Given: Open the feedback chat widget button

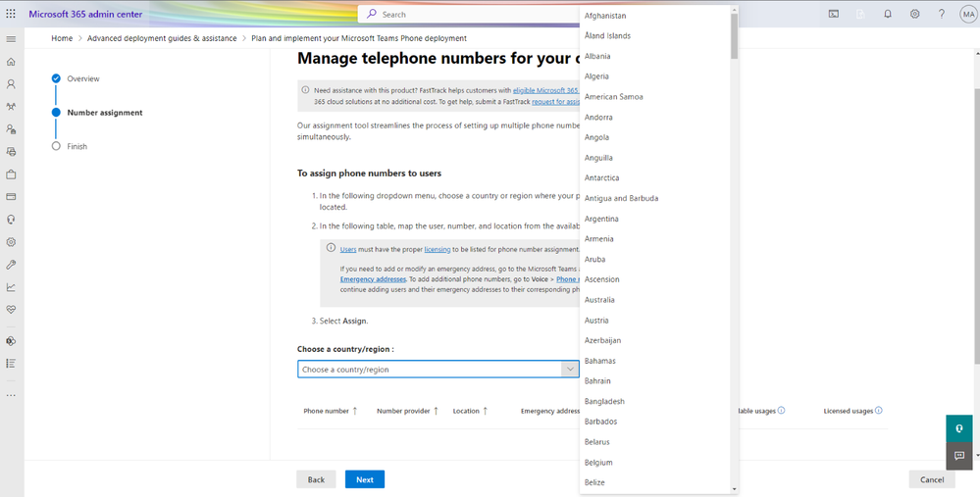Looking at the screenshot, I should (959, 456).
